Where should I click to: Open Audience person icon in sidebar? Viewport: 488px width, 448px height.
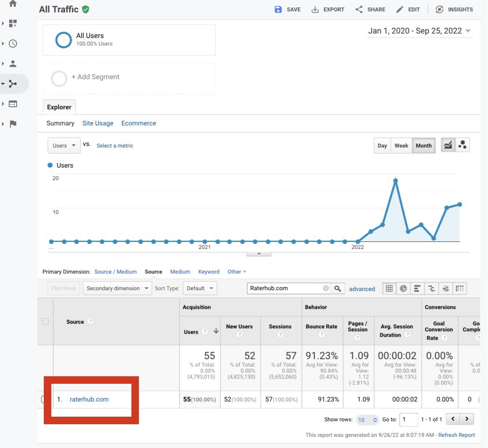(x=13, y=63)
